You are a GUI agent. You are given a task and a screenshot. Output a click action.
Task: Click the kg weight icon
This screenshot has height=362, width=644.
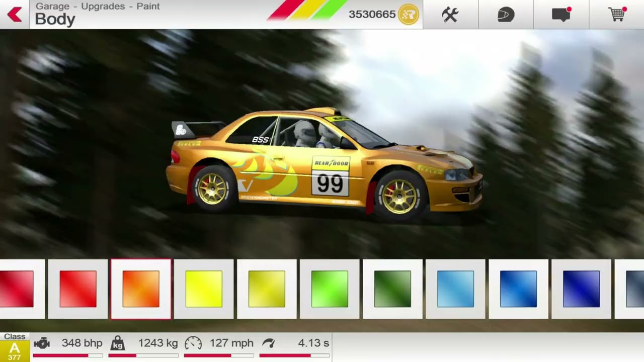[x=118, y=343]
